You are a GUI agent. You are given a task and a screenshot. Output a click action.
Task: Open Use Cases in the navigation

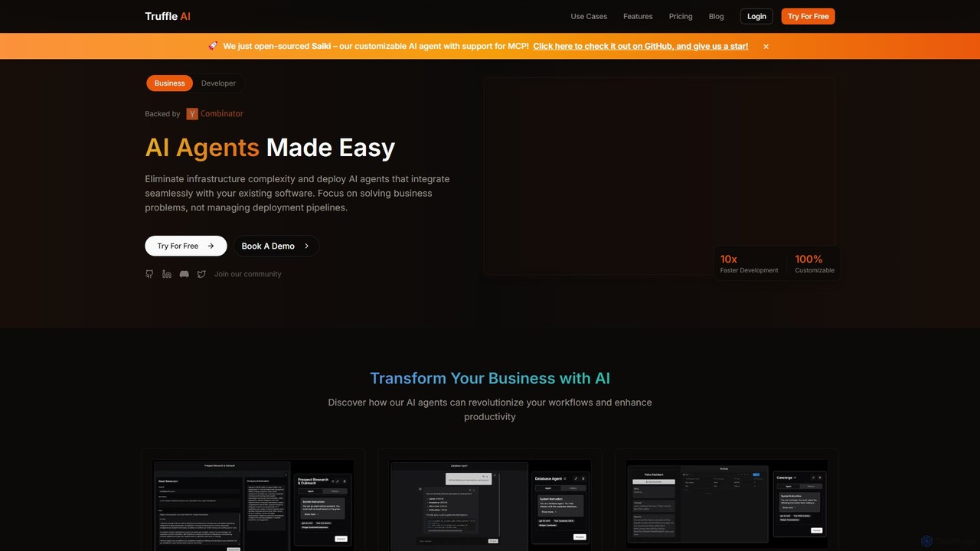click(589, 16)
